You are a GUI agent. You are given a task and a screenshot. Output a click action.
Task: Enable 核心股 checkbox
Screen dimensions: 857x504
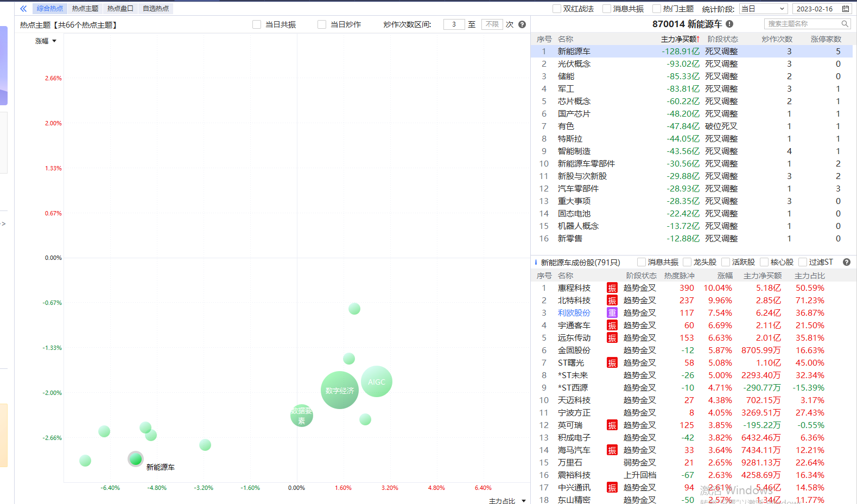pyautogui.click(x=764, y=262)
